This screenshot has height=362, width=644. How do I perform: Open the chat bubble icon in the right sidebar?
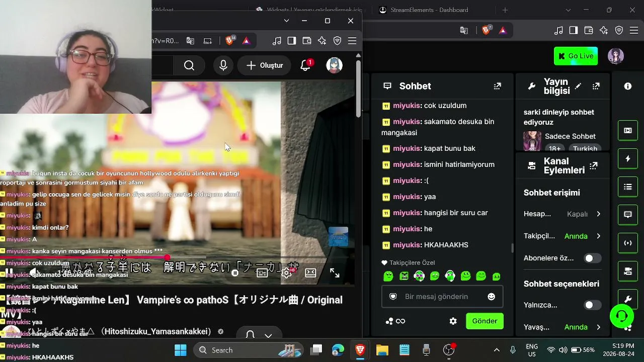point(628,215)
